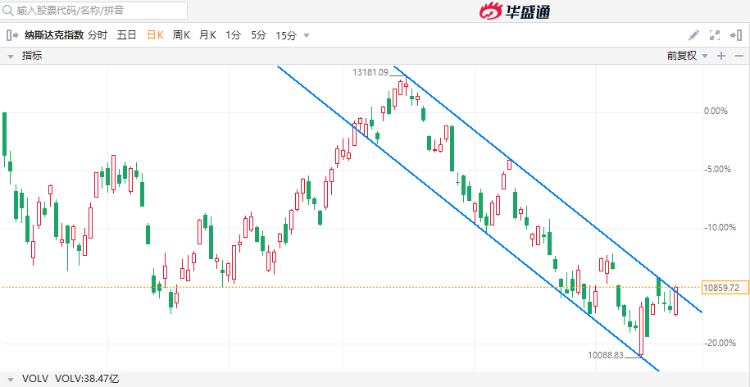Image resolution: width=750 pixels, height=387 pixels.
Task: Click the -20.00% axis label
Action: tap(719, 343)
